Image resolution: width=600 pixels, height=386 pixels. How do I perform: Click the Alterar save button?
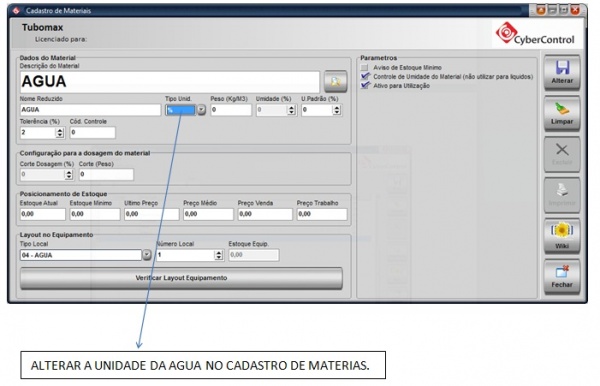point(562,73)
